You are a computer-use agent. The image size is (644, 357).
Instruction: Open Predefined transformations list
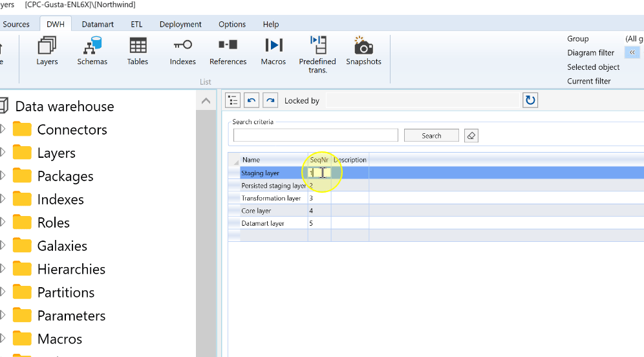[x=317, y=54]
